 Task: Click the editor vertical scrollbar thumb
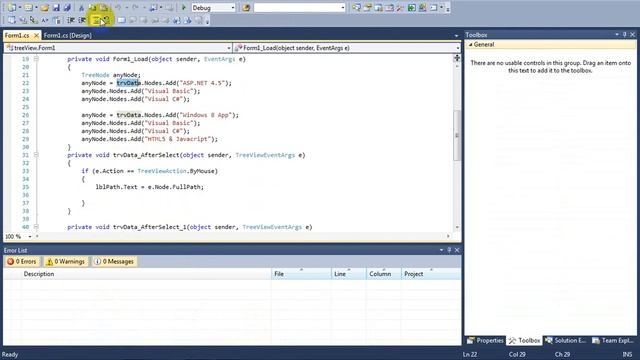tap(457, 136)
